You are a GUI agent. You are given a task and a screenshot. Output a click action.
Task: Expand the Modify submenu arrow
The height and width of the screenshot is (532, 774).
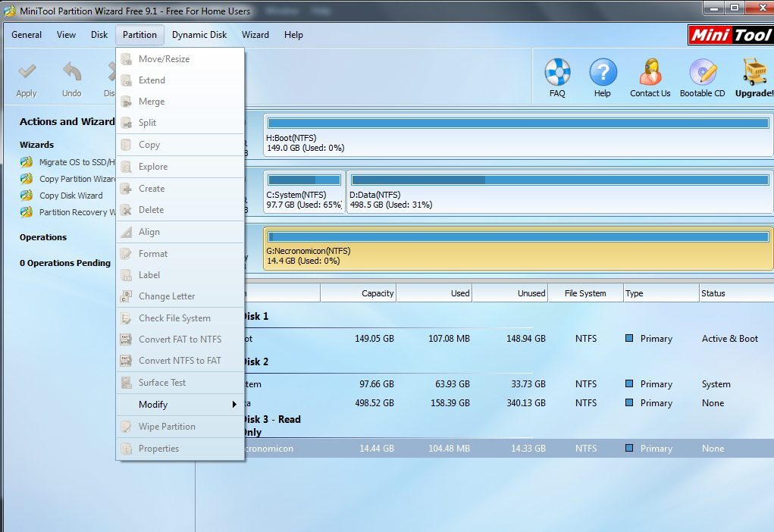(234, 405)
